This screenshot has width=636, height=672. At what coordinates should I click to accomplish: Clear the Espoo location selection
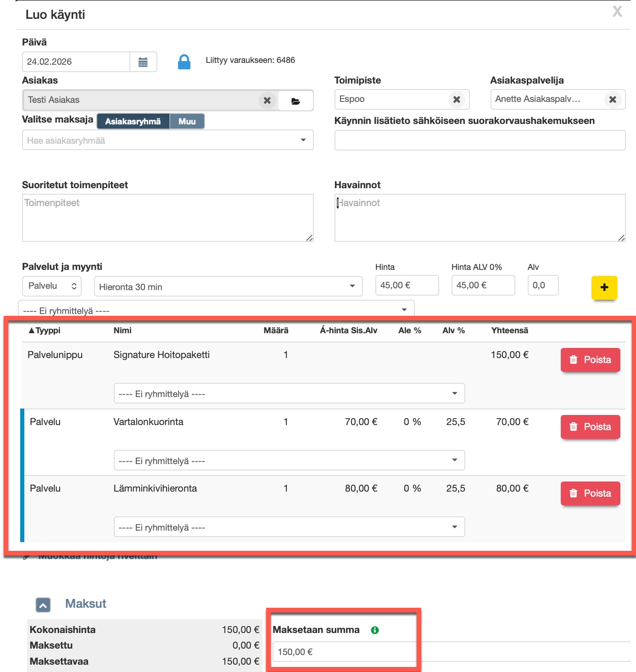(x=457, y=100)
